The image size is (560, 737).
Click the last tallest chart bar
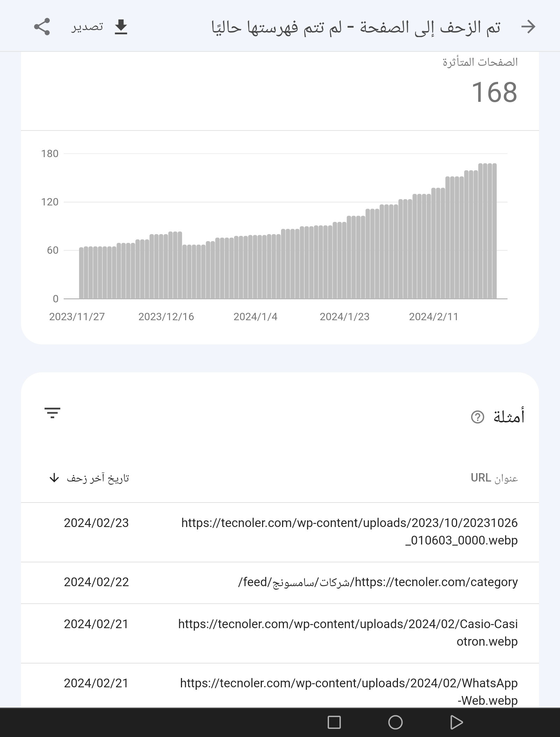point(494,231)
